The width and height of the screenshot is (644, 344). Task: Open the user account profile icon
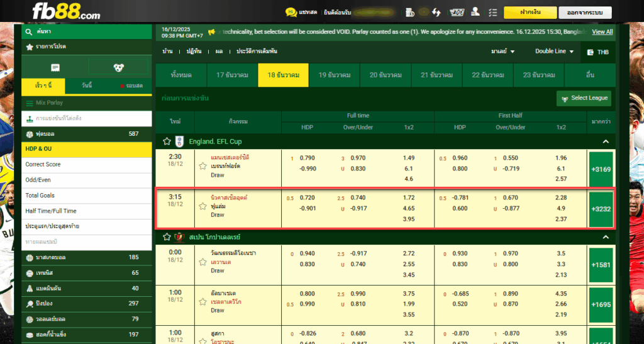coord(475,12)
